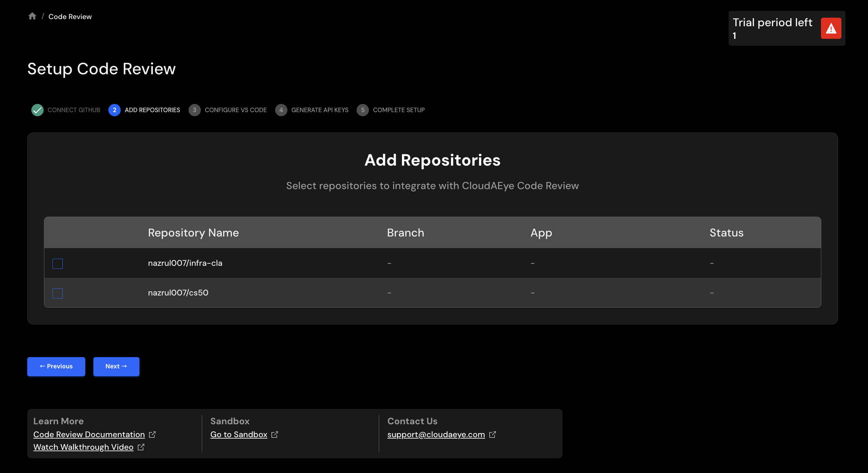The width and height of the screenshot is (868, 473).
Task: Click external-link icon beside Watch Walkthrough Video
Action: pos(141,447)
